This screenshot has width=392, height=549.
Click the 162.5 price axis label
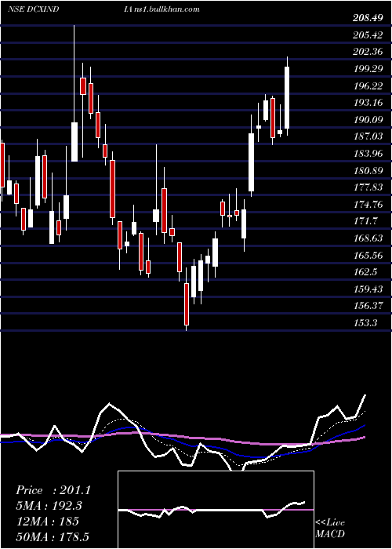tap(365, 271)
